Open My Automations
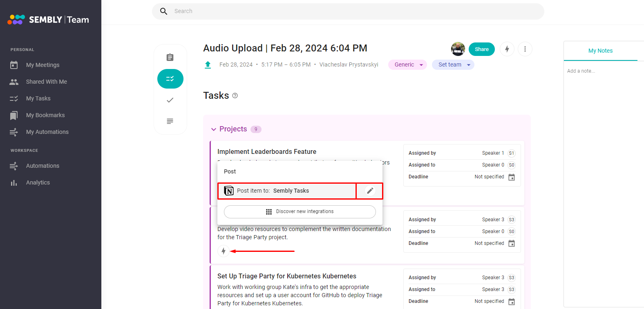This screenshot has height=309, width=644. [x=47, y=132]
